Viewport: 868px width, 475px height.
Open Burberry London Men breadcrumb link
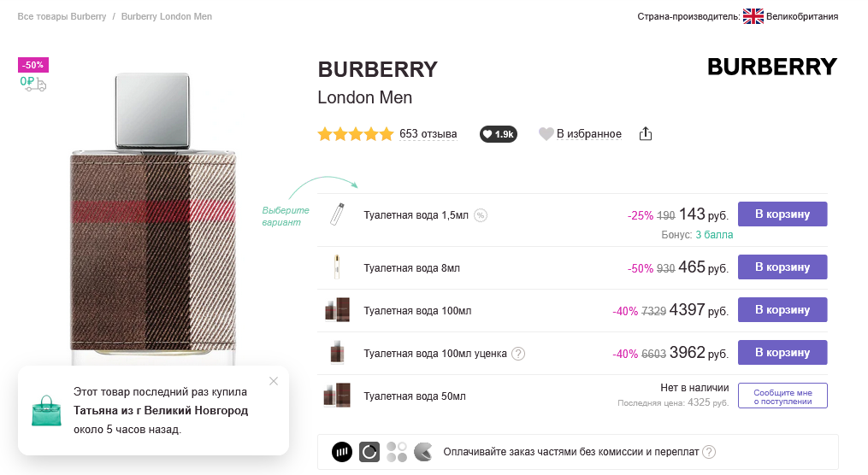[x=167, y=16]
